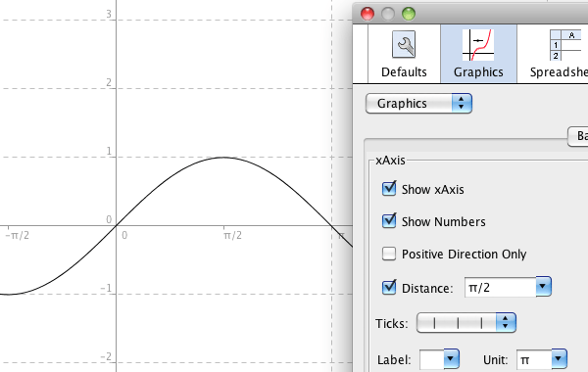Click the partially visible Basic tab button
588x372 pixels.
pyautogui.click(x=578, y=136)
